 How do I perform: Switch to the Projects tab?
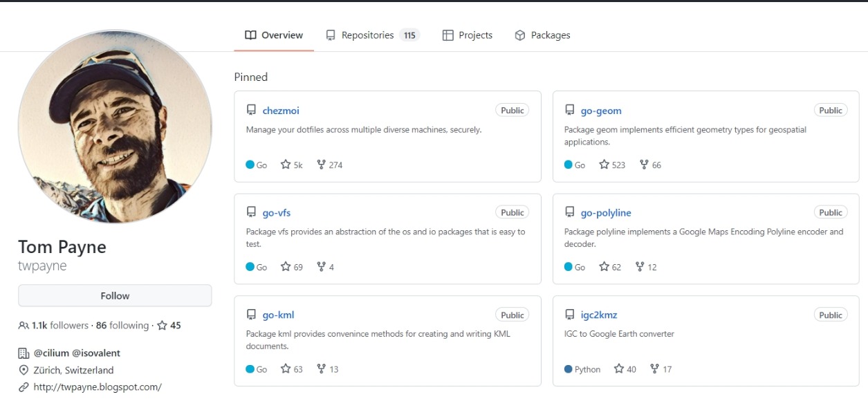coord(468,35)
